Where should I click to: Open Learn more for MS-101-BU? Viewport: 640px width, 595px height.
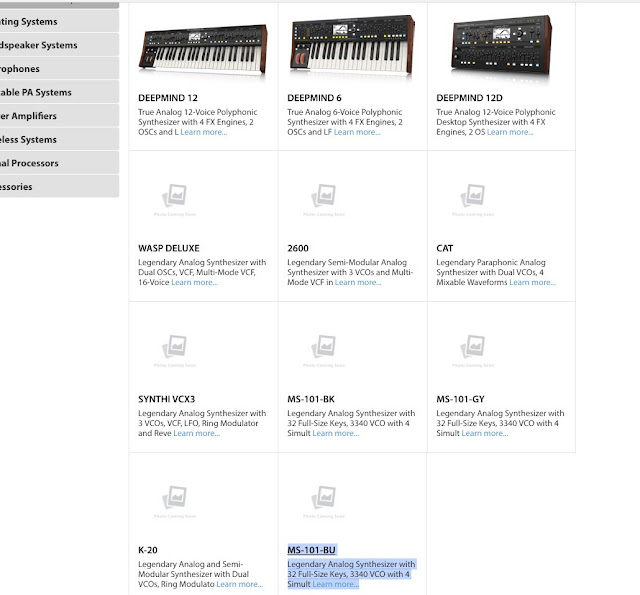click(336, 584)
